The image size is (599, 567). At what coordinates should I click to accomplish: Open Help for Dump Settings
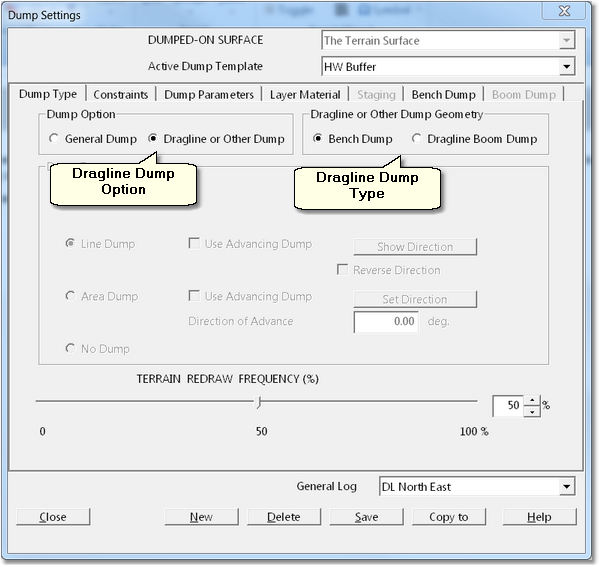pyautogui.click(x=539, y=517)
